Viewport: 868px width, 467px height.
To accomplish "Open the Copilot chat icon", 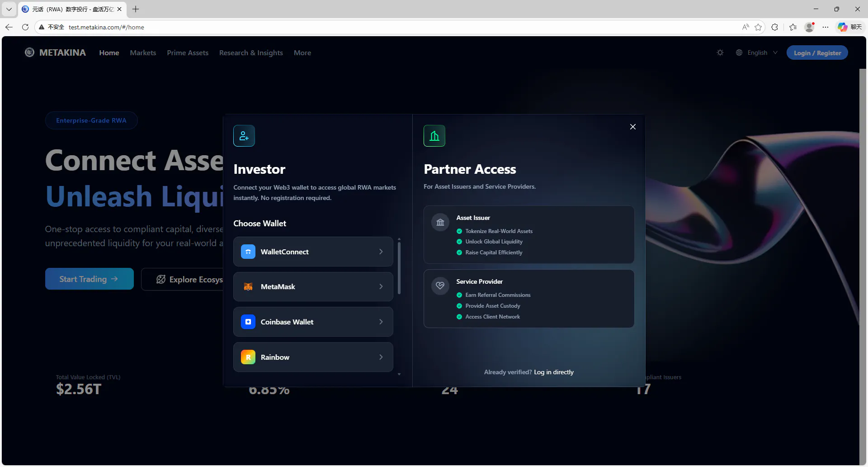I will [x=843, y=27].
